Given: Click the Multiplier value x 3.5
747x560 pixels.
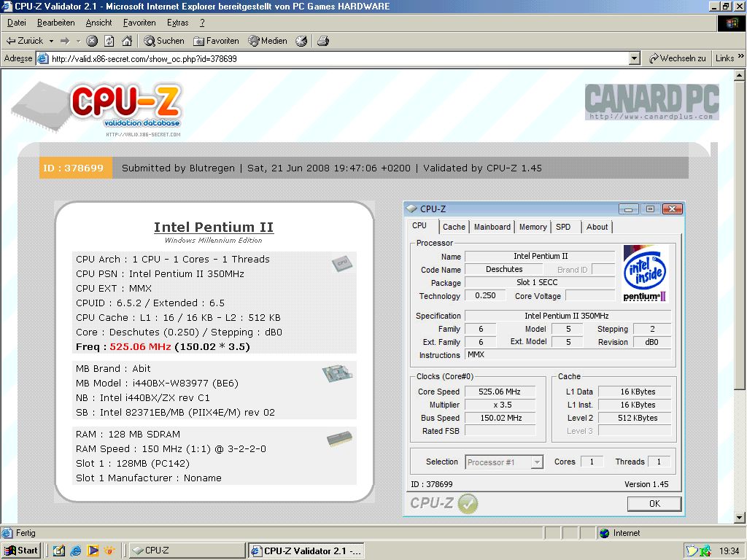Looking at the screenshot, I should click(x=500, y=405).
